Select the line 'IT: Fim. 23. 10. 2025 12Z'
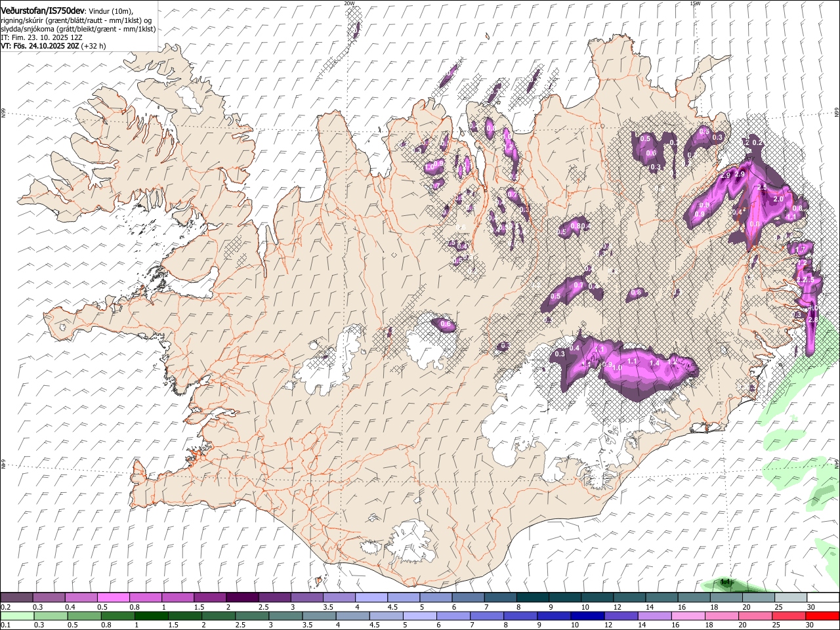Image resolution: width=840 pixels, height=630 pixels. tap(41, 37)
